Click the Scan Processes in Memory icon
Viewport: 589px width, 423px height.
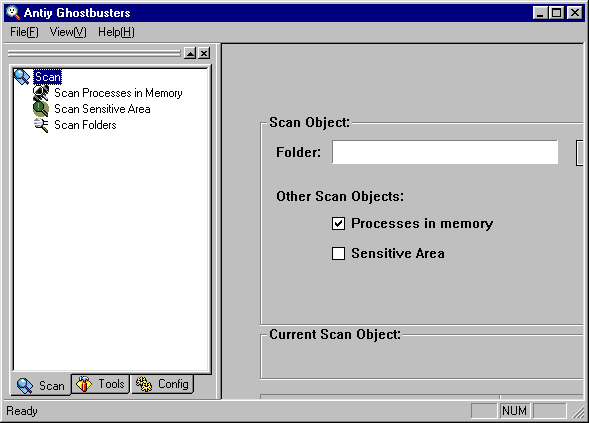41,93
